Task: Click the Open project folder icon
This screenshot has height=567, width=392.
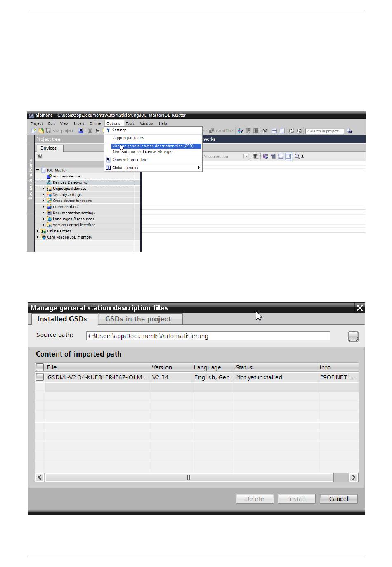Action: [41, 131]
